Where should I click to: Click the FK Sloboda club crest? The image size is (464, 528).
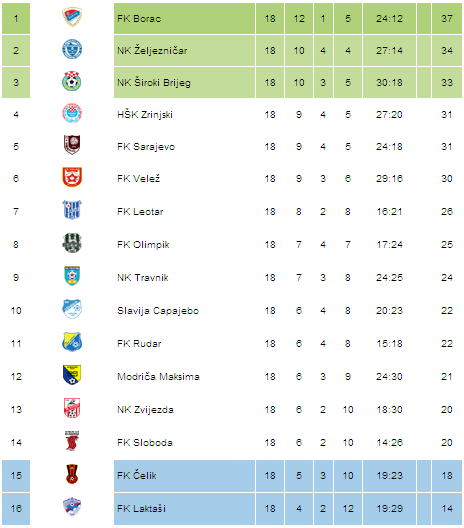pyautogui.click(x=72, y=441)
